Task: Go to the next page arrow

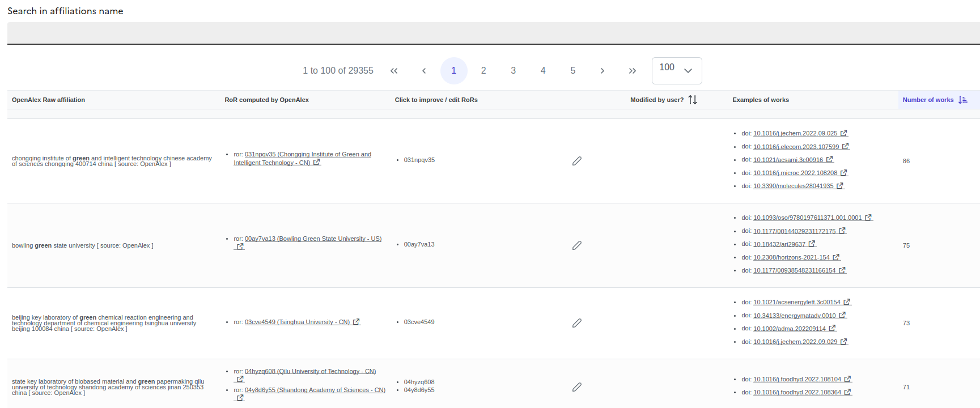Action: coord(602,71)
